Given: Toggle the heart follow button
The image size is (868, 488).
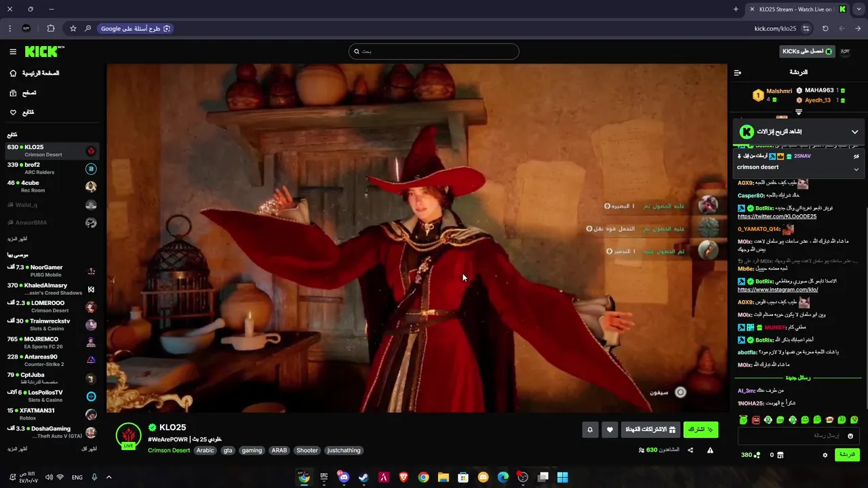Looking at the screenshot, I should (610, 430).
